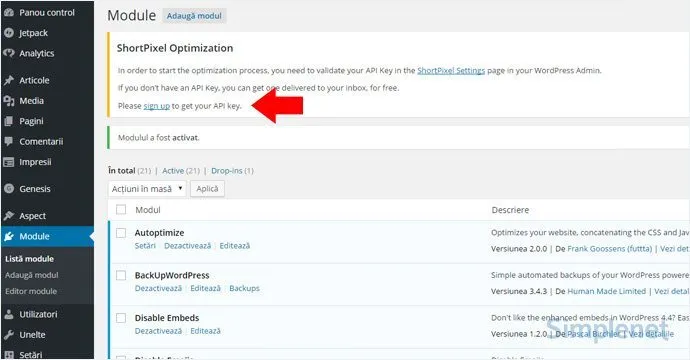Filter by Drop-ins (1)

click(x=232, y=171)
